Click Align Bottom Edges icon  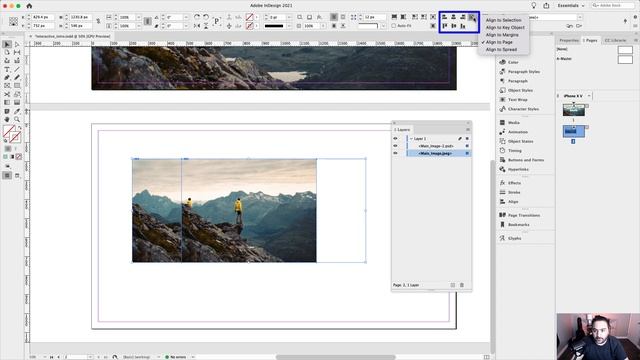coord(462,26)
